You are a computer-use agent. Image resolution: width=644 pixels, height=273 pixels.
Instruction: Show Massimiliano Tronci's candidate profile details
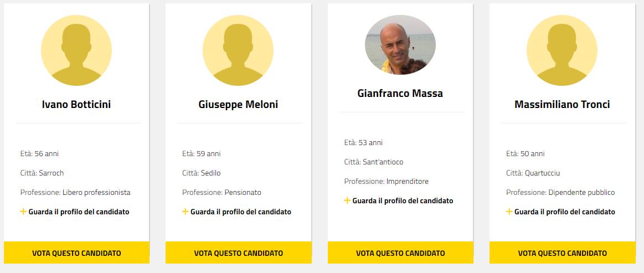565,212
